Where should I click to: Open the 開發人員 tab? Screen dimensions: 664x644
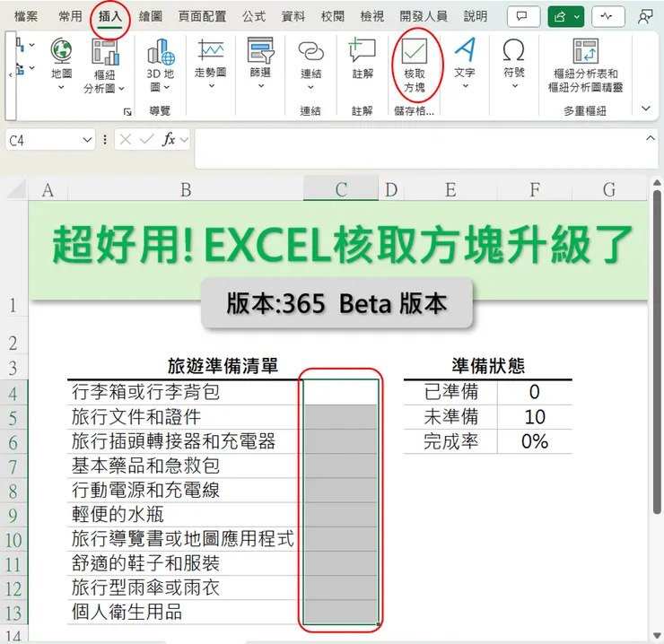click(x=424, y=16)
